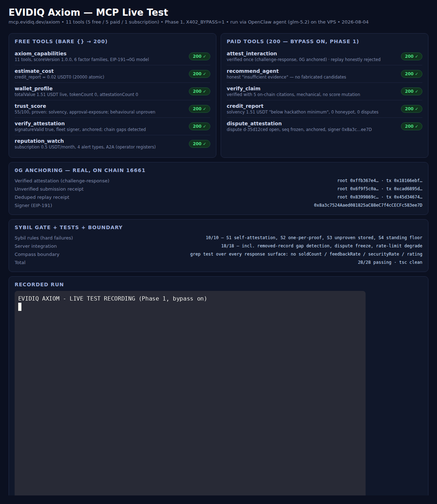Screen dimensions: 437x504
Task: Click the 18/18 removed-record gap detection text
Action: click(322, 246)
